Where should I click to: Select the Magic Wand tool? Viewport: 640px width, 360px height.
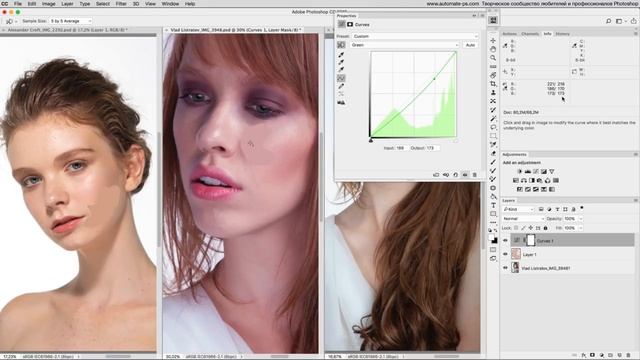pos(493,119)
